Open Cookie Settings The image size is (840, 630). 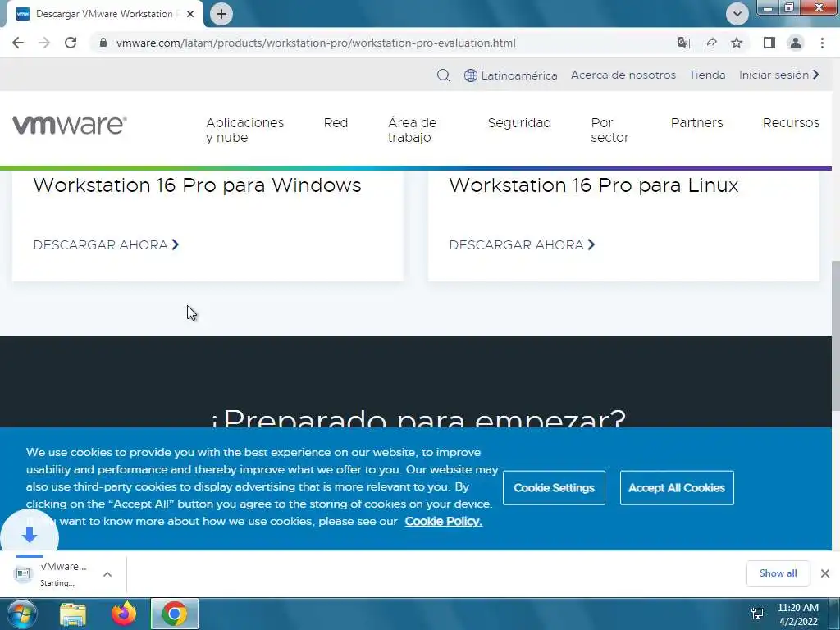point(554,487)
